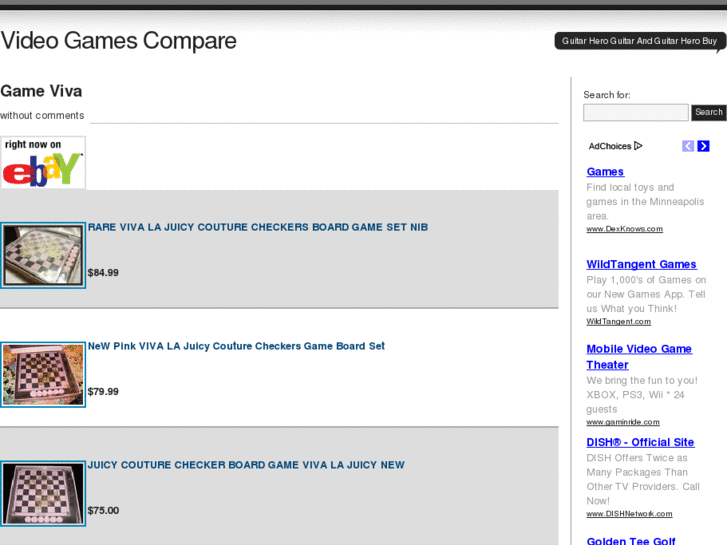Click the 'without comments' text
The width and height of the screenshot is (727, 545).
point(42,115)
